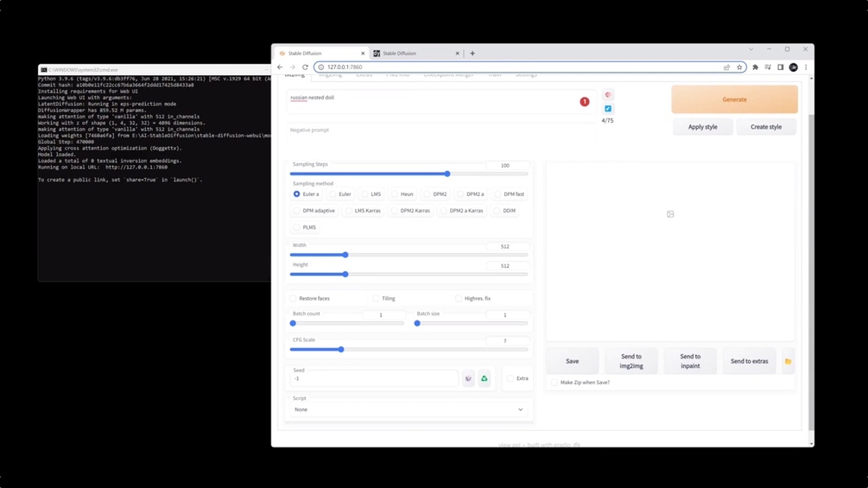
Task: Select the LMS sampling method
Action: tap(371, 194)
